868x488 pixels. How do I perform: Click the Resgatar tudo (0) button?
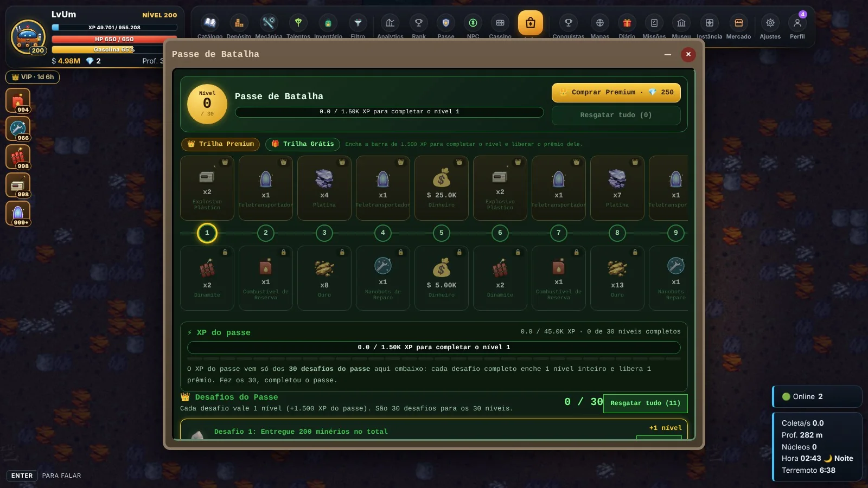(616, 115)
